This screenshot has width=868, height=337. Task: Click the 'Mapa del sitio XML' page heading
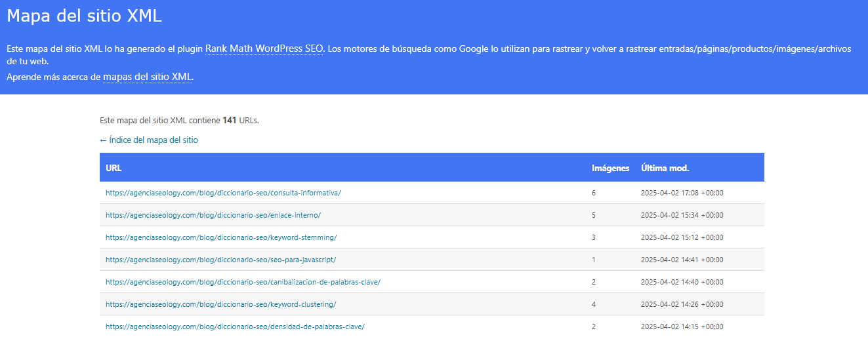coord(84,16)
